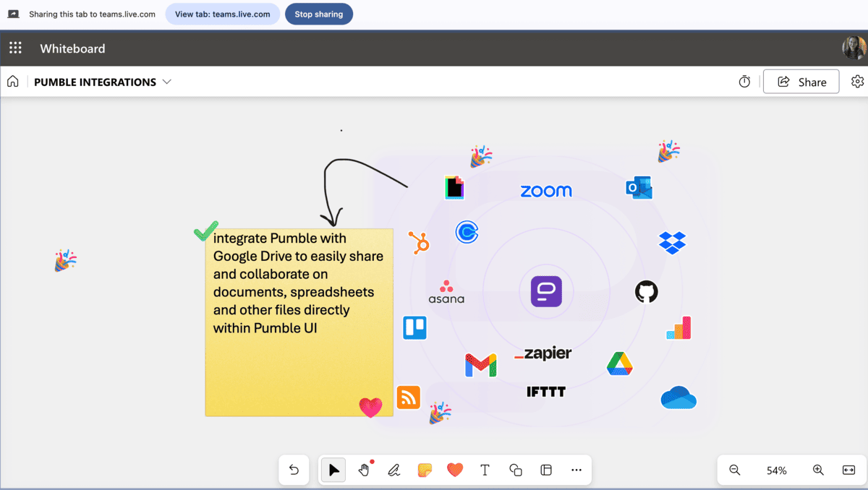Go to Whiteboard home
This screenshot has width=868, height=490.
click(x=12, y=82)
